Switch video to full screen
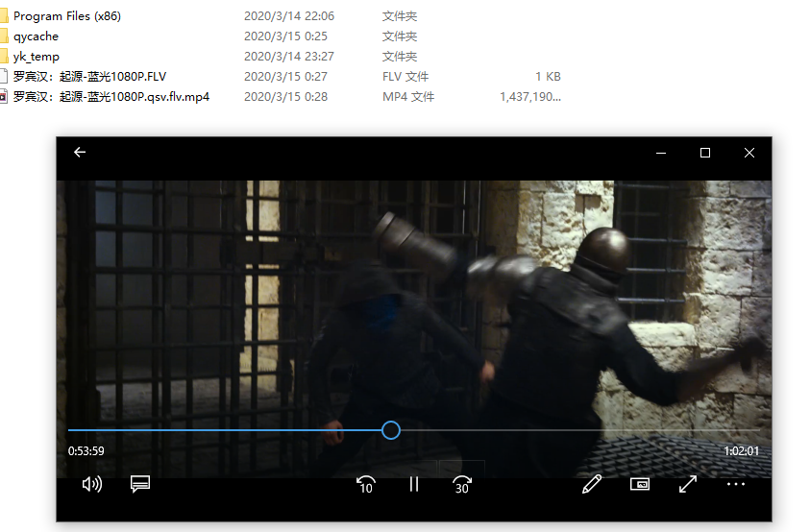The image size is (810, 532). point(688,484)
